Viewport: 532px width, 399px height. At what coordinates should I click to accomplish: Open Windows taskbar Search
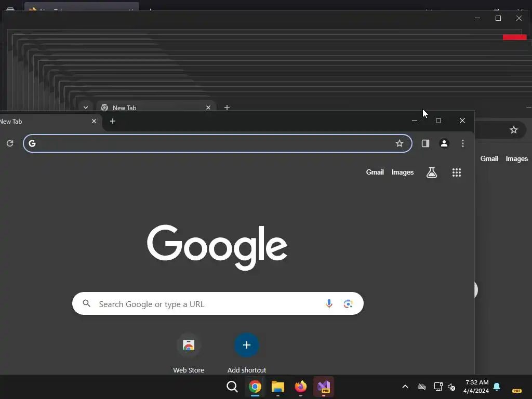coord(232,387)
